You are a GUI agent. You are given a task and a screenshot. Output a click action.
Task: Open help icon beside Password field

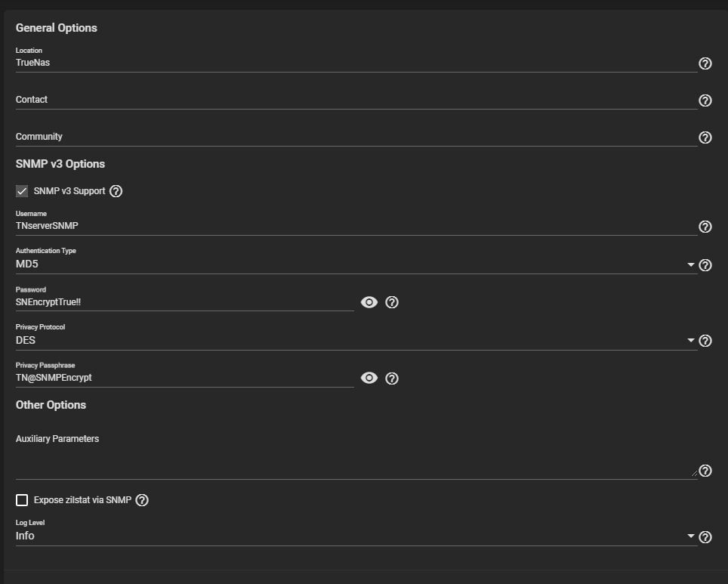click(392, 302)
